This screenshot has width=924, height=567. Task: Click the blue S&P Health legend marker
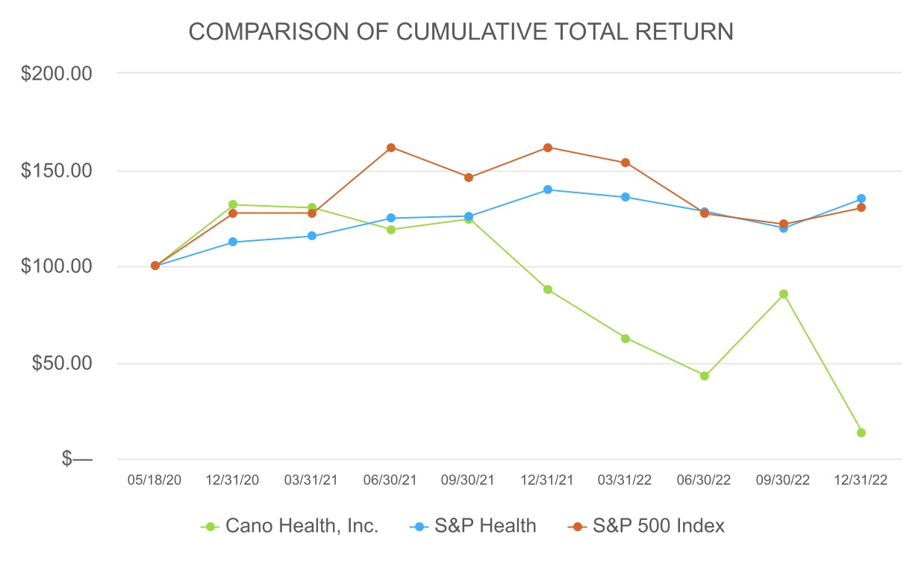click(419, 526)
